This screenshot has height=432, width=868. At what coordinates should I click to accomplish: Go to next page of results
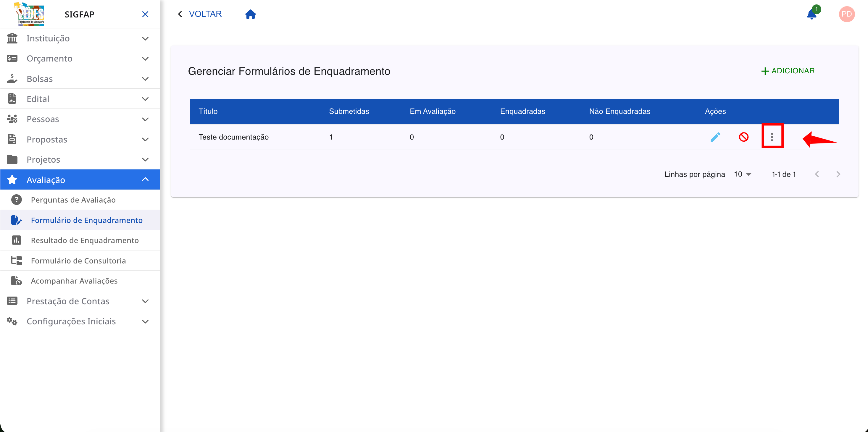[x=839, y=174]
